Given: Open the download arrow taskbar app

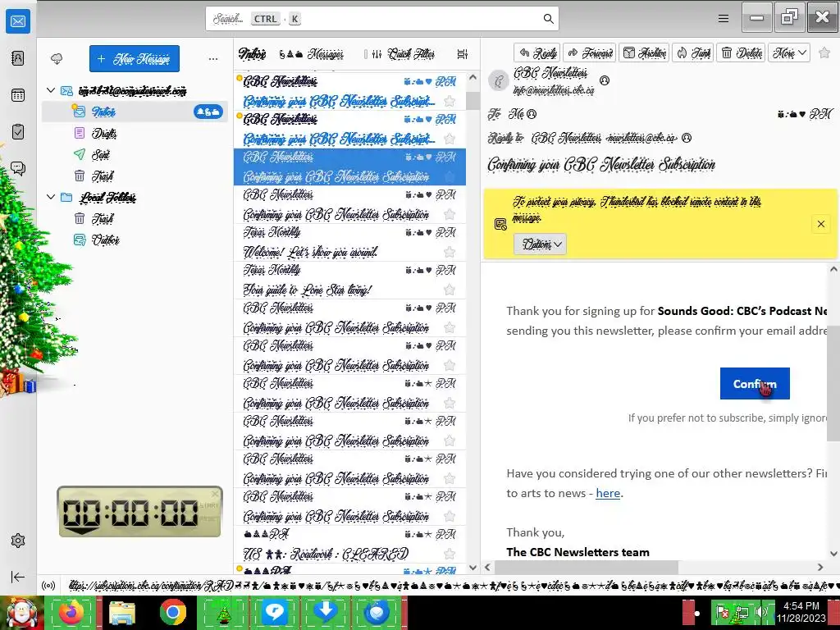Looking at the screenshot, I should [x=325, y=612].
